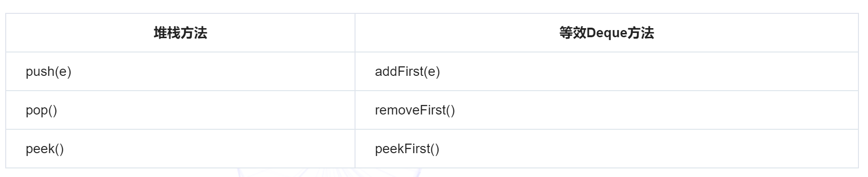
Task: Click 方法 at the end of Deque header
Action: 641,33
